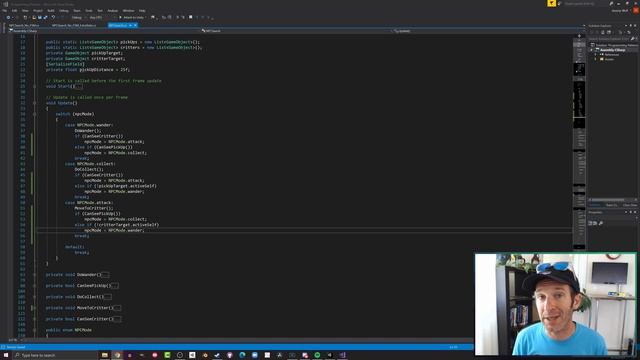Open the Project menu

click(x=38, y=11)
